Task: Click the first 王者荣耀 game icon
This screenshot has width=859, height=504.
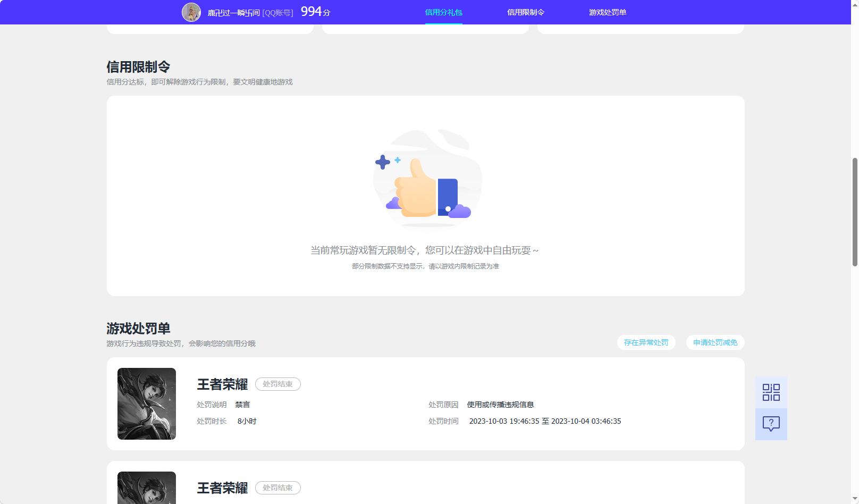Action: [x=146, y=404]
